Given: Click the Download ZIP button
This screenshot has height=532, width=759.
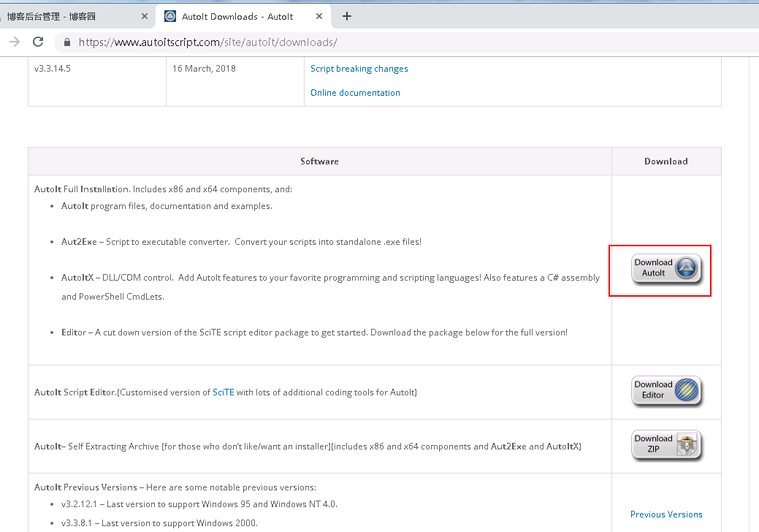Looking at the screenshot, I should tap(665, 445).
